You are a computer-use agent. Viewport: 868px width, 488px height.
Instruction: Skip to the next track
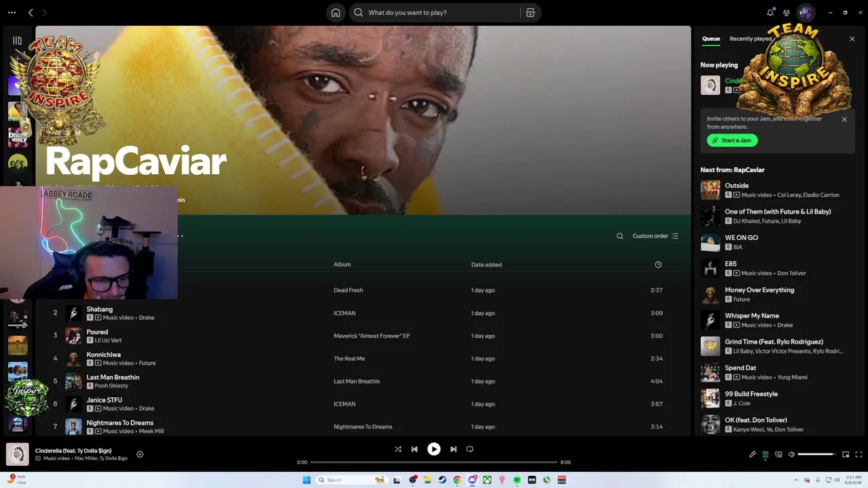point(453,449)
